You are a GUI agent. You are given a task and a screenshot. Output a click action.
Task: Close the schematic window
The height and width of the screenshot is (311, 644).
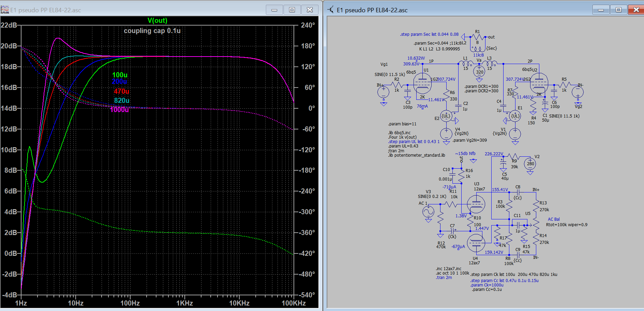pos(636,10)
